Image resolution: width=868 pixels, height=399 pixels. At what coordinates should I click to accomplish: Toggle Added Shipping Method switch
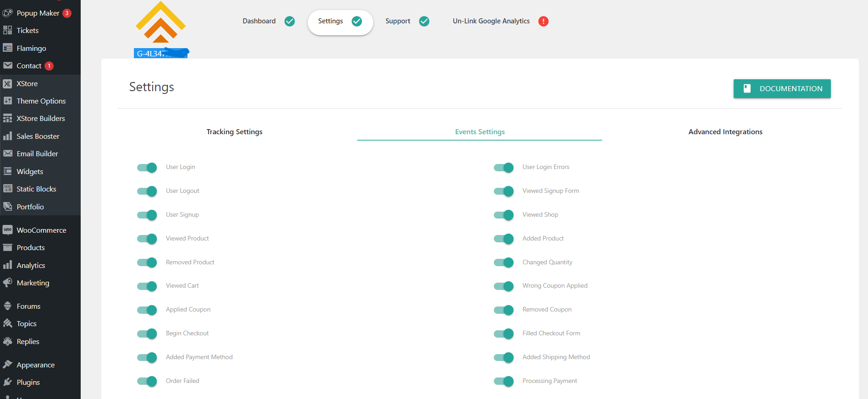coord(503,357)
